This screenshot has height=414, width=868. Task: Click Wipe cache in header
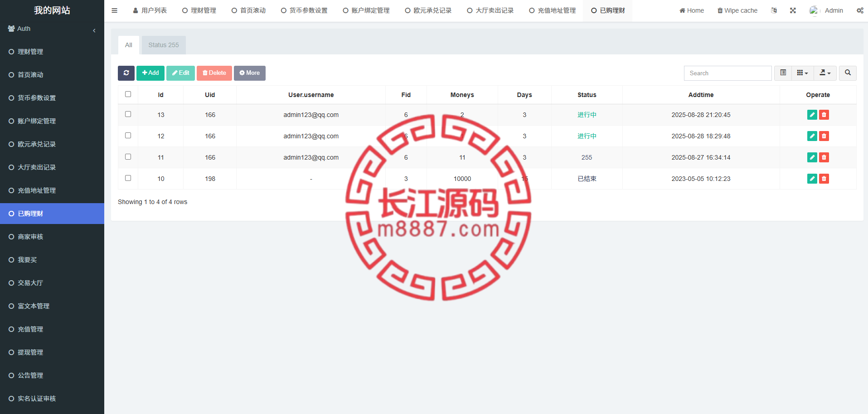737,10
